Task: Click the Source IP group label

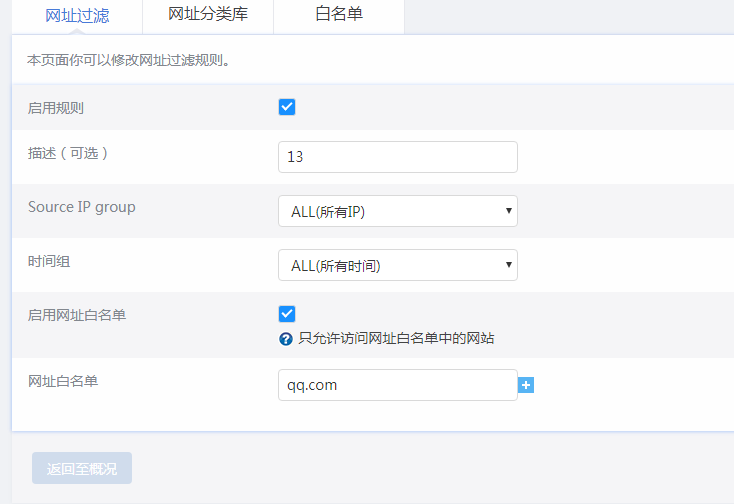Action: click(x=82, y=207)
